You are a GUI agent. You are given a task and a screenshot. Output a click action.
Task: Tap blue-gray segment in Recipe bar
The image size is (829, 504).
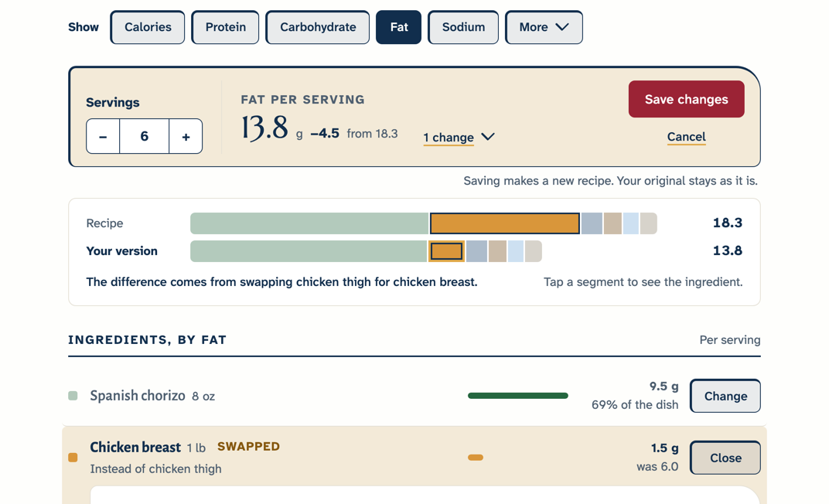point(592,223)
